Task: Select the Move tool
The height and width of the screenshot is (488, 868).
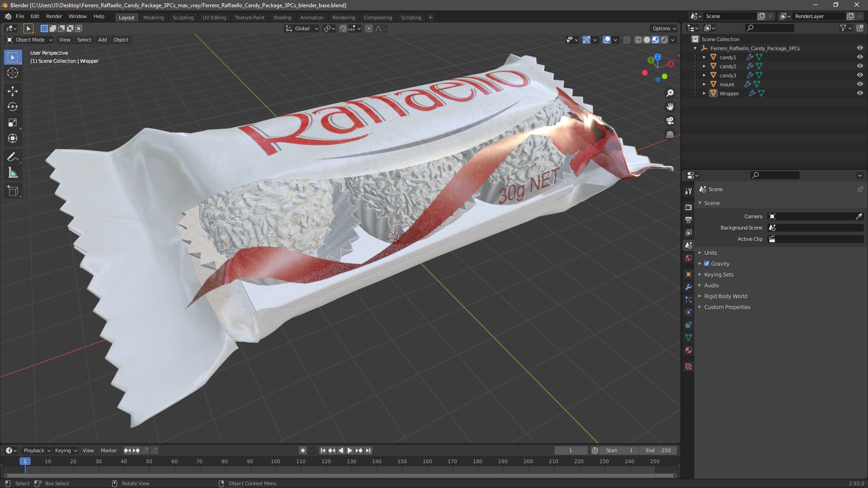Action: tap(13, 91)
